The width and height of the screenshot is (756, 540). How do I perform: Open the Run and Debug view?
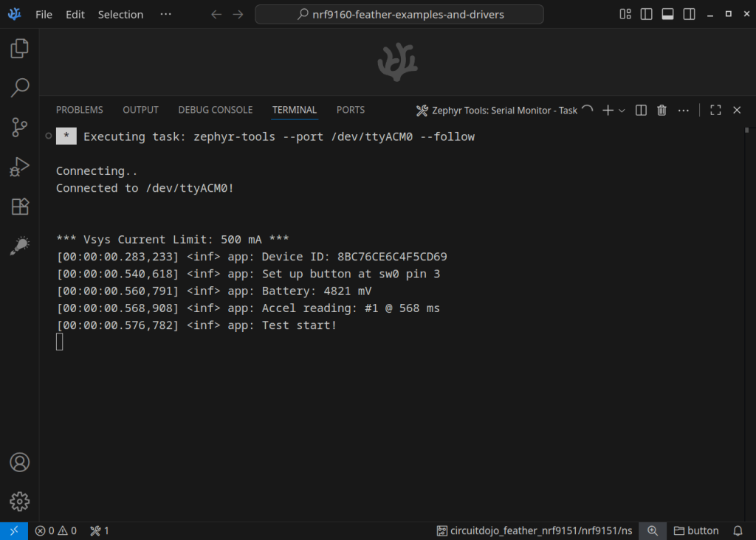pos(20,167)
